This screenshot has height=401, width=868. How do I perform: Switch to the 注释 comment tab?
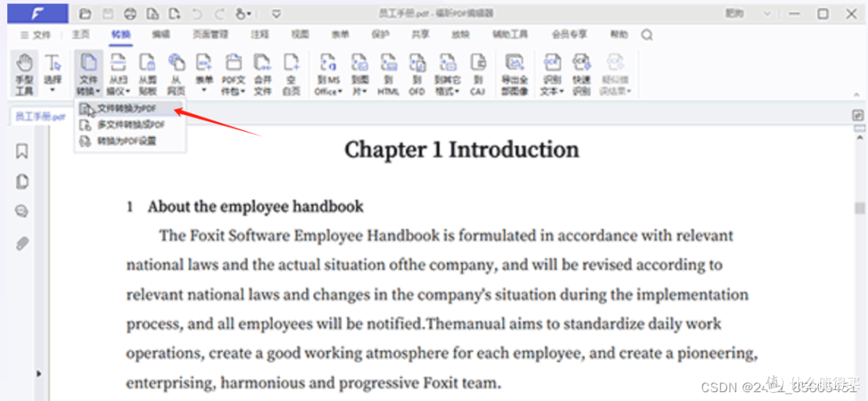[260, 35]
